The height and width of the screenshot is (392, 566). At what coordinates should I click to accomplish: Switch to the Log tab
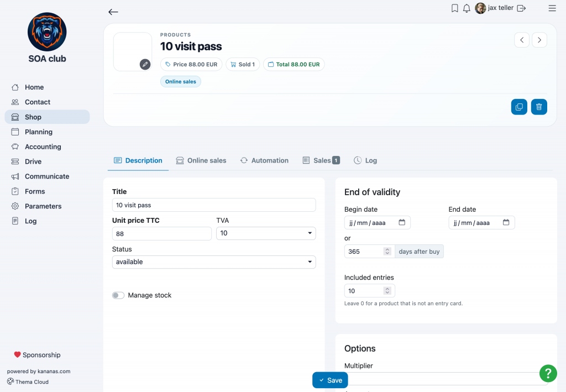tap(365, 161)
